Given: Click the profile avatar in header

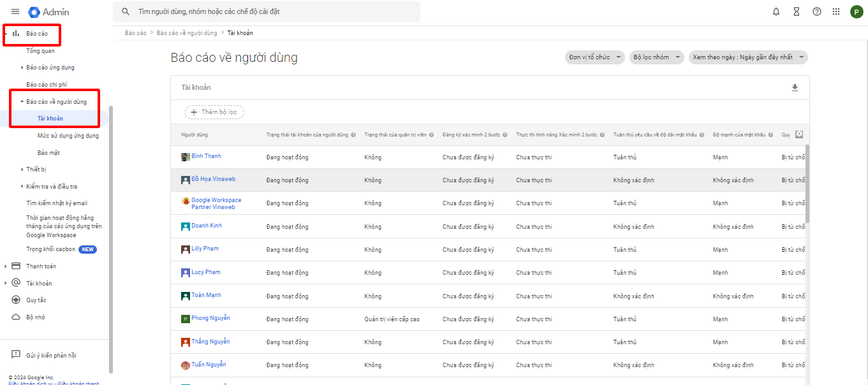Looking at the screenshot, I should (856, 11).
